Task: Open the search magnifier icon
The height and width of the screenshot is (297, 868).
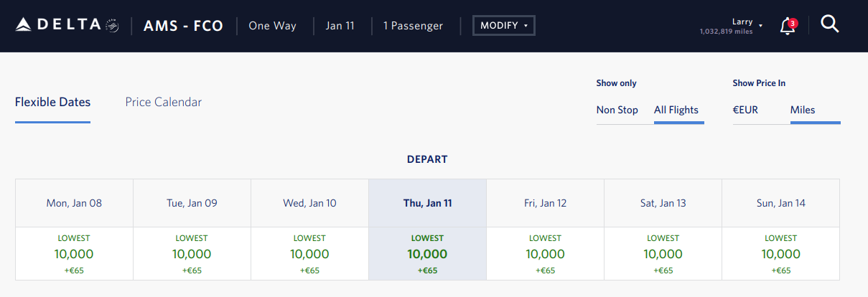Action: 829,25
